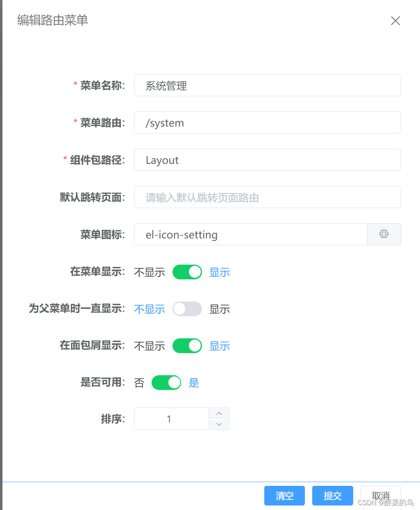
Task: Focus the 菜单名称 field containing 系统管理
Action: coord(268,85)
